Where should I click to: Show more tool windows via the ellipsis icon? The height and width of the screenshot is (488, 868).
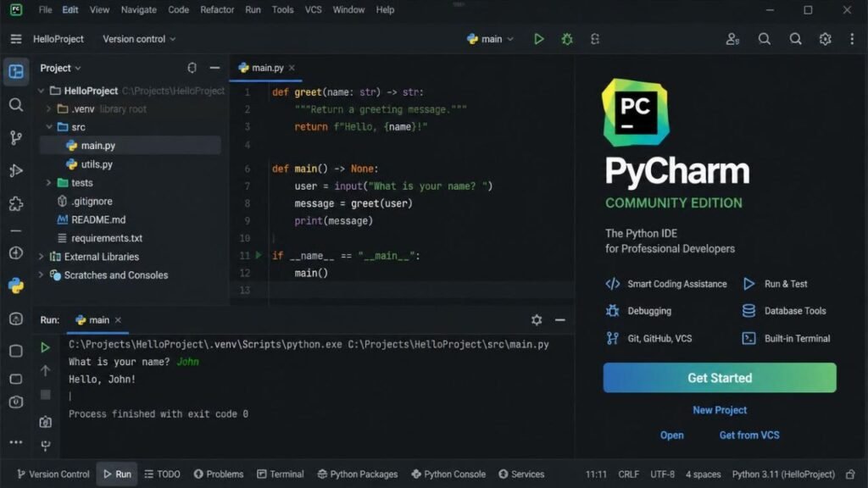point(16,442)
